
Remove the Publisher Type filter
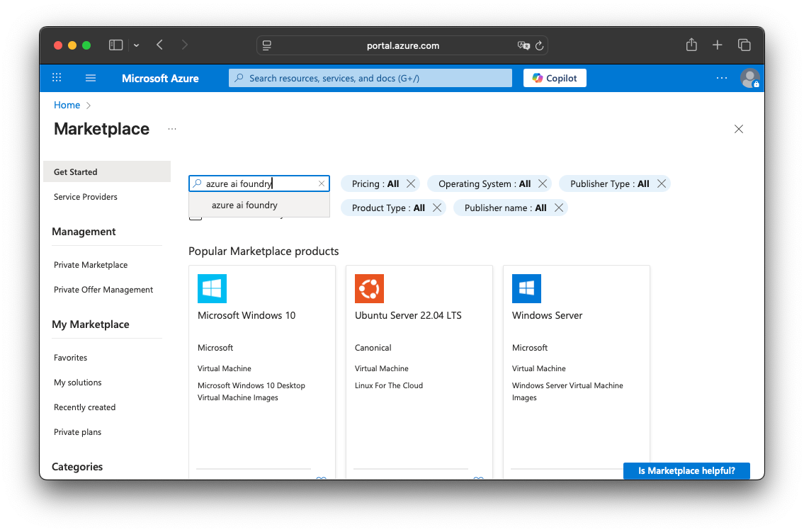[x=662, y=183]
